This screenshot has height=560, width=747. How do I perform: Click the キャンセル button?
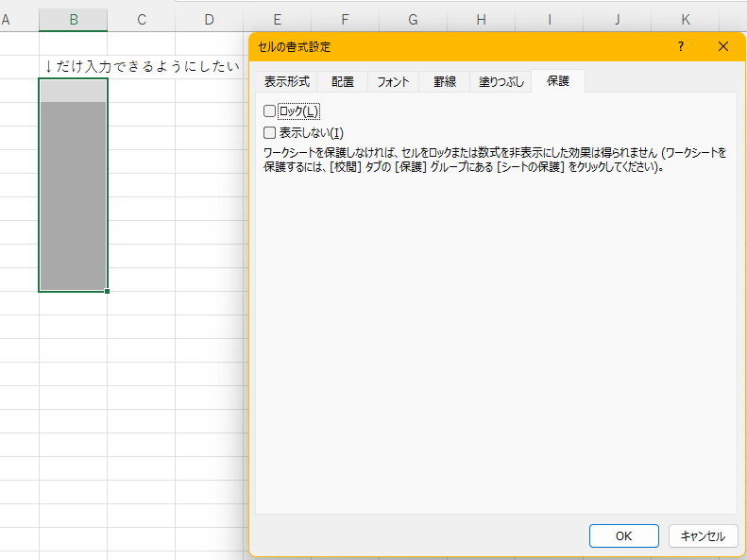(704, 536)
